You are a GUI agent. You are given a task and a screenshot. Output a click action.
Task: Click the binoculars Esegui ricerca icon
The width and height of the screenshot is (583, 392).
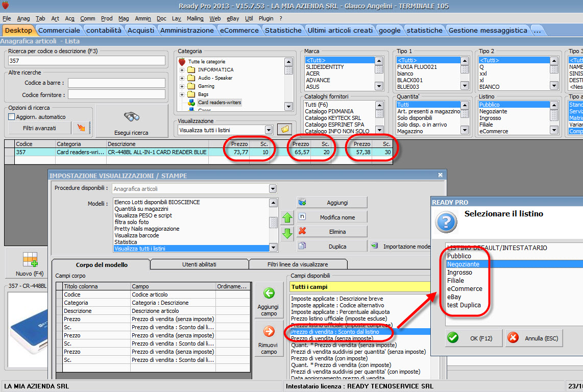point(132,117)
